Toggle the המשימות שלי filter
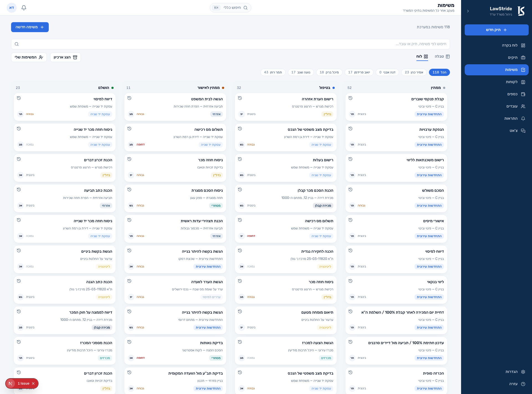 coord(29,57)
